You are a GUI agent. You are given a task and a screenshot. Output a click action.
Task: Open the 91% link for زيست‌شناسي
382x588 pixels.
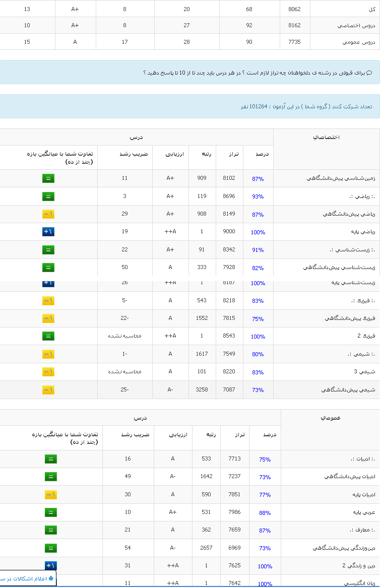click(x=258, y=250)
